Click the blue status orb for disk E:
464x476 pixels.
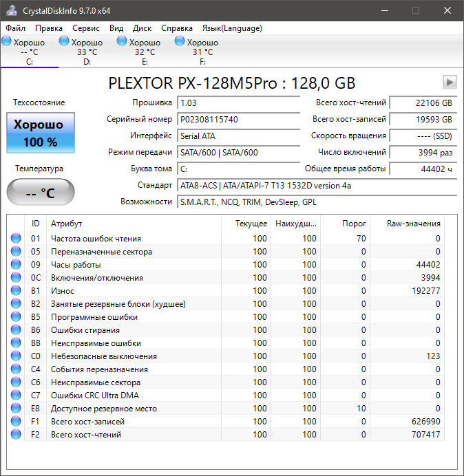pos(122,41)
